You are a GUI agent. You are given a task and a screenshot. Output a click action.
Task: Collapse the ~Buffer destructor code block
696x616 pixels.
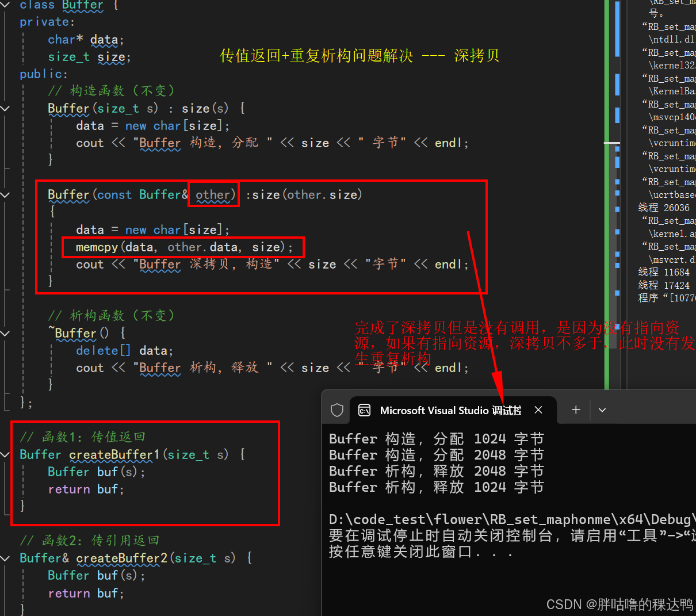point(6,333)
